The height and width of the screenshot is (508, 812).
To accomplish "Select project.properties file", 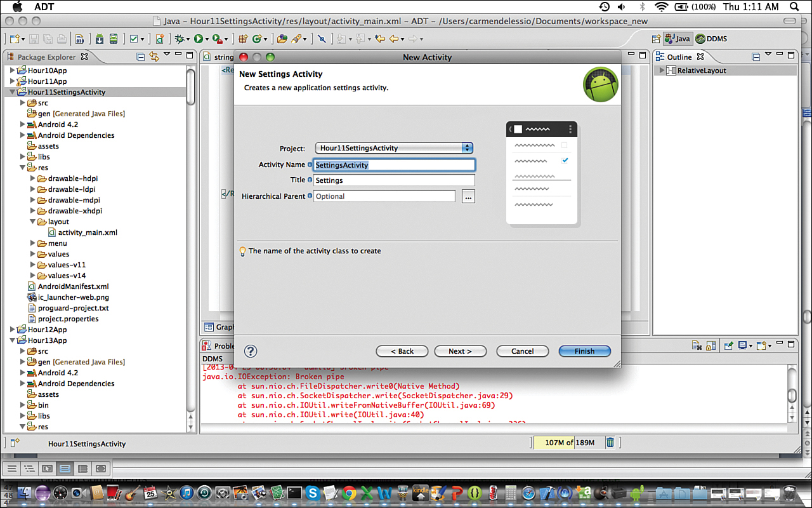I will click(63, 319).
